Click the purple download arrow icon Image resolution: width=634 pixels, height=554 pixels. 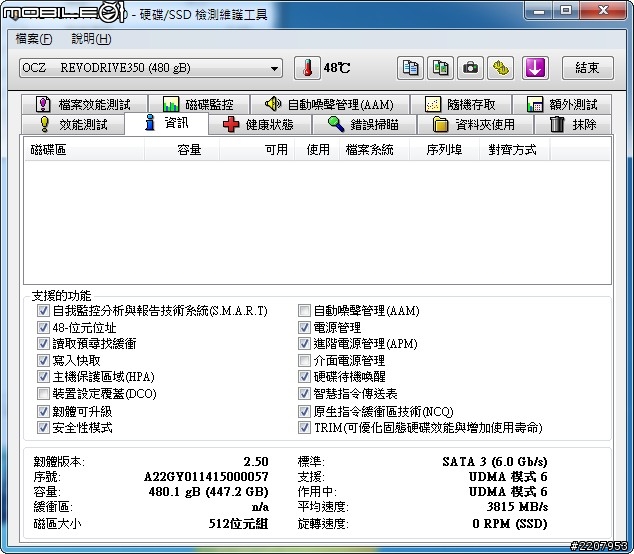[x=535, y=68]
